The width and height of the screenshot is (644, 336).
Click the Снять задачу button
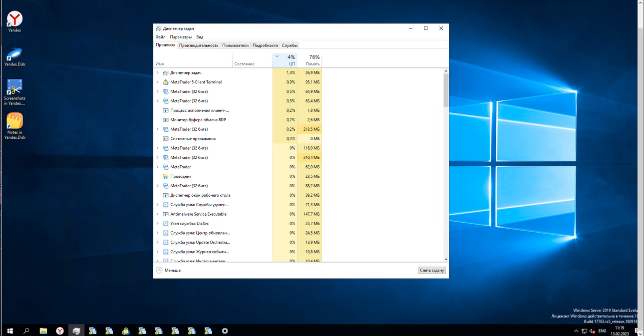[x=432, y=270]
